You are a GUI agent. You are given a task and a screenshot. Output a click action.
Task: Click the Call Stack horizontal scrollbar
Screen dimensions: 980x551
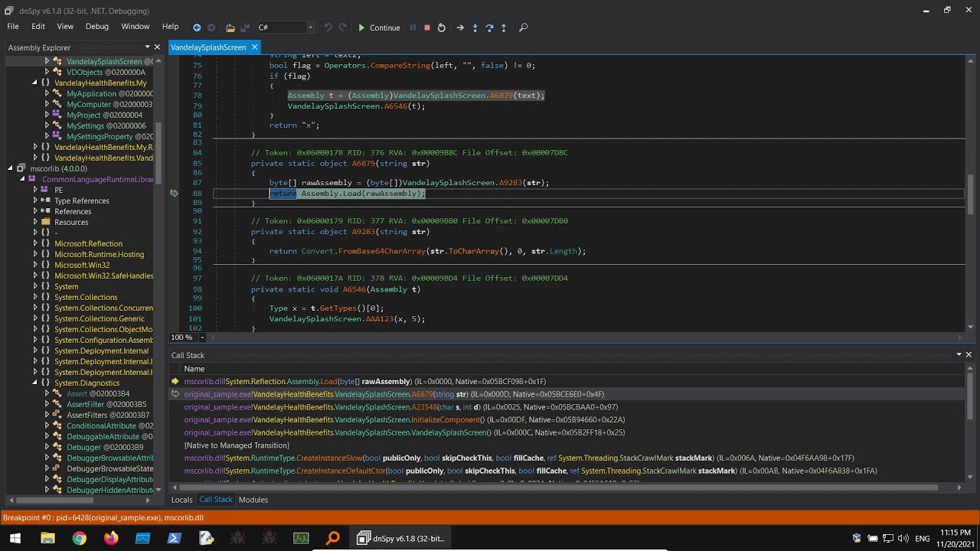click(x=559, y=487)
